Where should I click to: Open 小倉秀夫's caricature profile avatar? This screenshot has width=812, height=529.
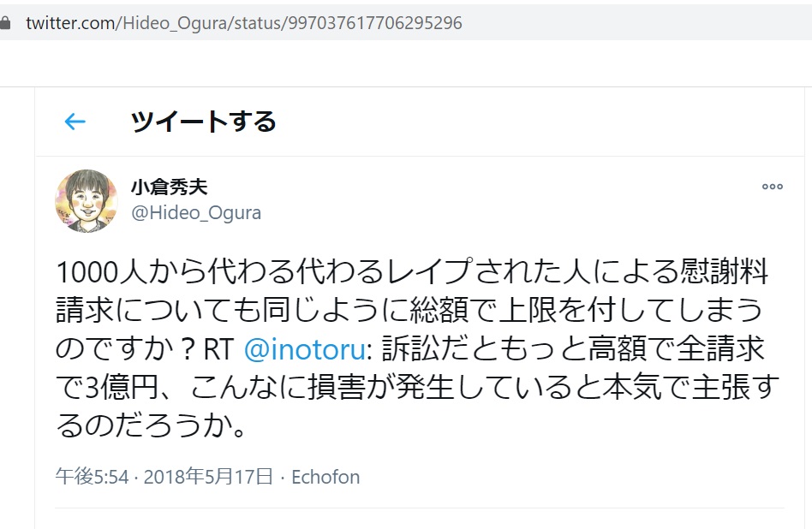[86, 200]
